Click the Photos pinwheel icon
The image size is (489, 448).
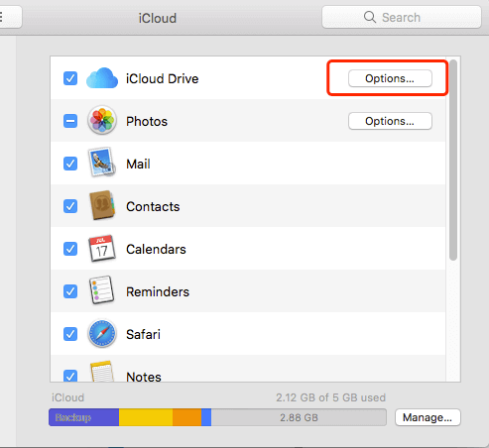[102, 121]
